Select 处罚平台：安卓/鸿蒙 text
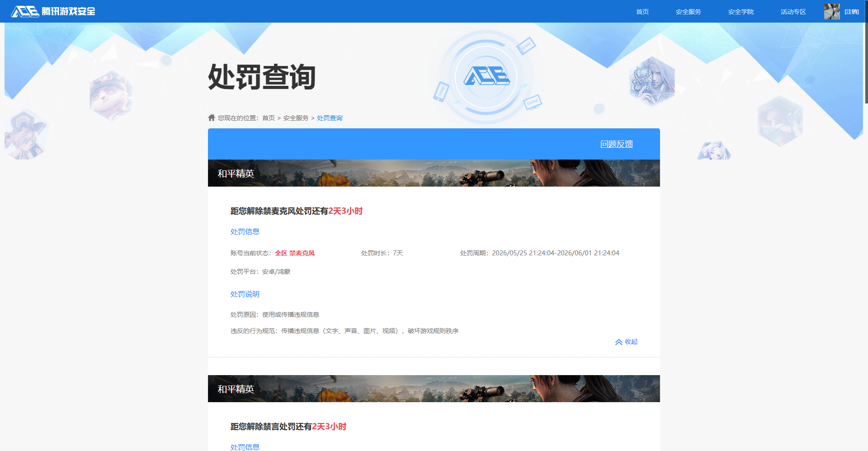868x451 pixels. pyautogui.click(x=260, y=272)
